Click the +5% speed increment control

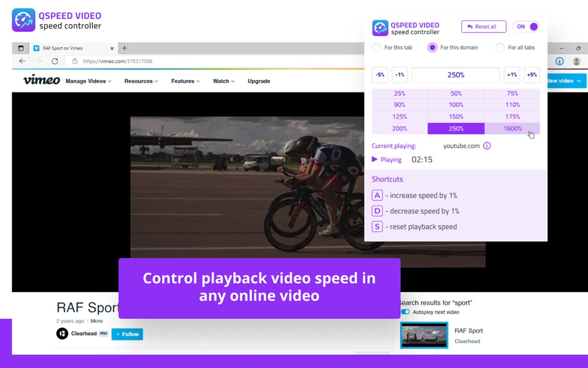tap(532, 75)
